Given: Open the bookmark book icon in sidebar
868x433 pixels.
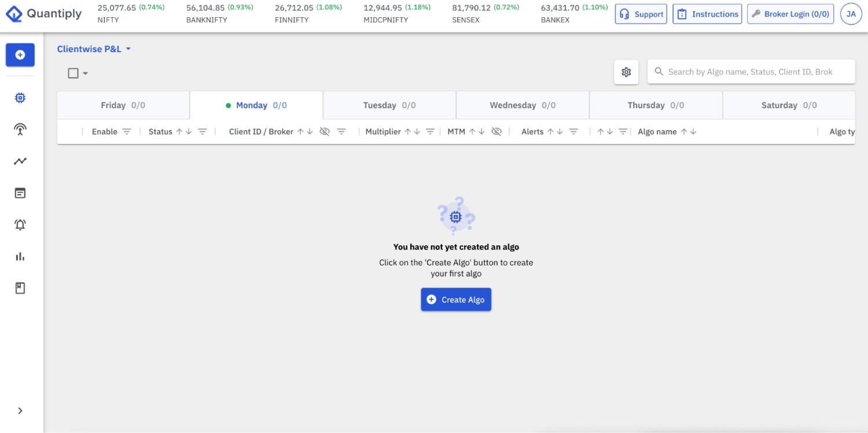Looking at the screenshot, I should [20, 288].
